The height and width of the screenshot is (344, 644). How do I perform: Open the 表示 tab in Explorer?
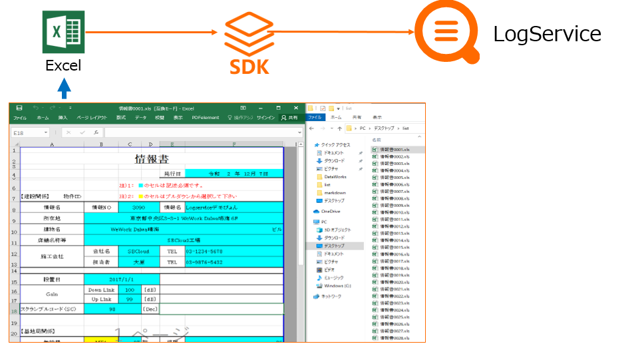click(377, 118)
